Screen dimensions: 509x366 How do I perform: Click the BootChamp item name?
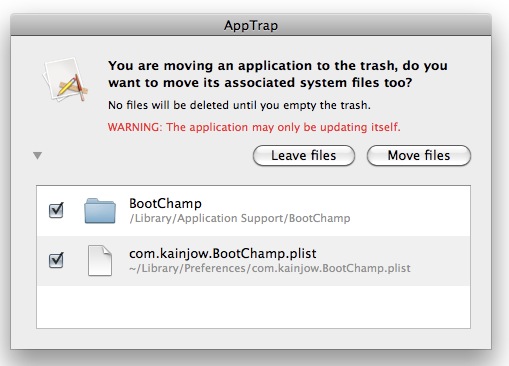click(x=165, y=203)
